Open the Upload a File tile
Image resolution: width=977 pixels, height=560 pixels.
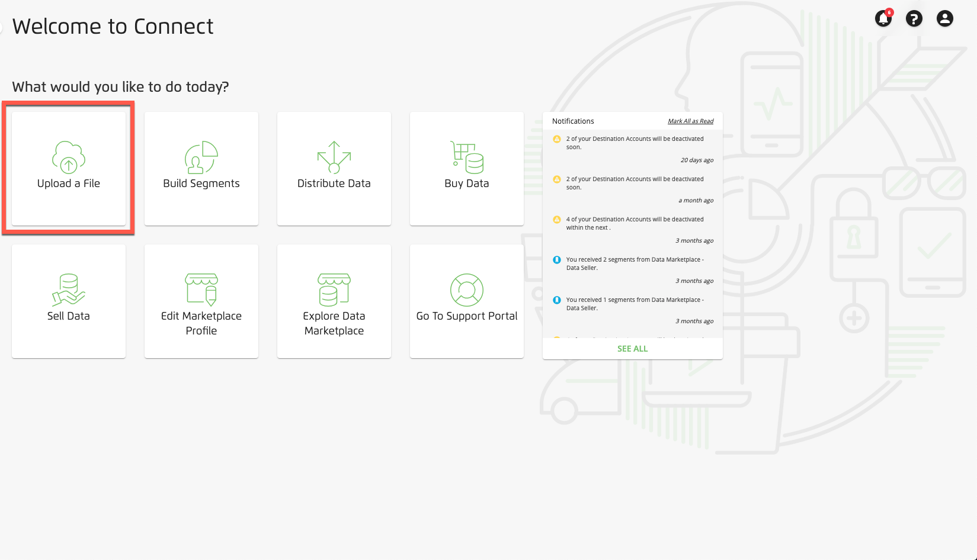pos(69,169)
